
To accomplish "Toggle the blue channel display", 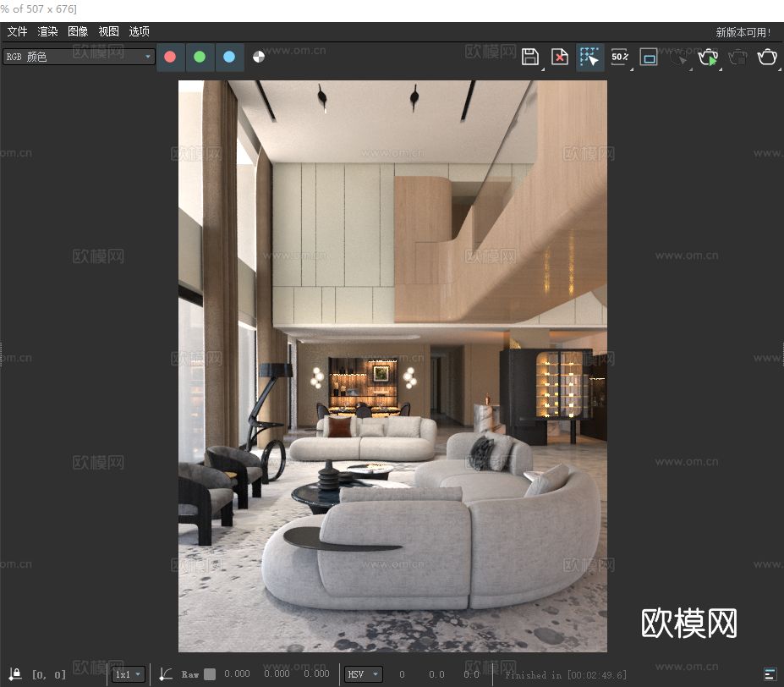I will [229, 57].
